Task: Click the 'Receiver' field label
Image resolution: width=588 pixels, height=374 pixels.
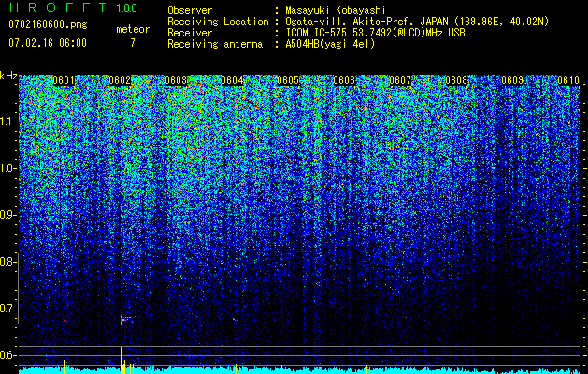Action: pyautogui.click(x=190, y=33)
